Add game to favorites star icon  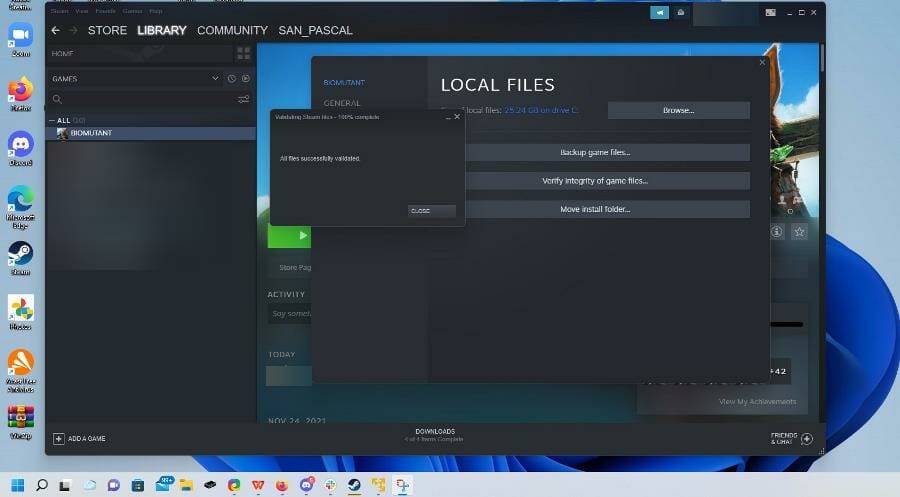coord(799,232)
